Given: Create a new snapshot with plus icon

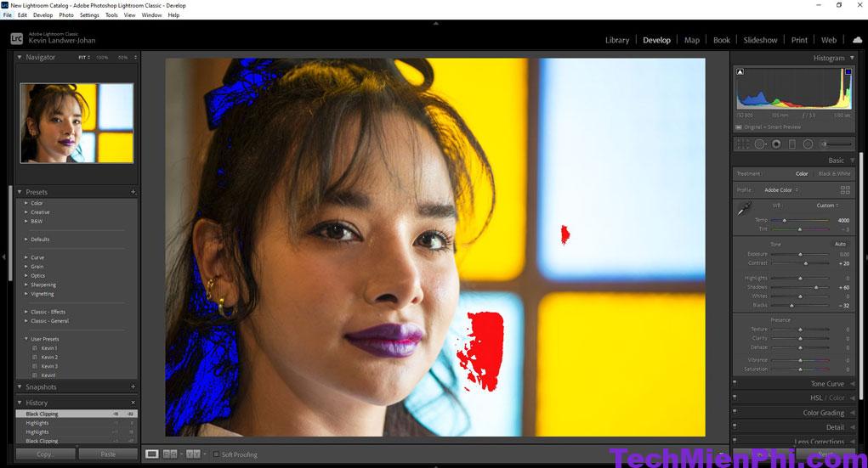Looking at the screenshot, I should coord(133,386).
